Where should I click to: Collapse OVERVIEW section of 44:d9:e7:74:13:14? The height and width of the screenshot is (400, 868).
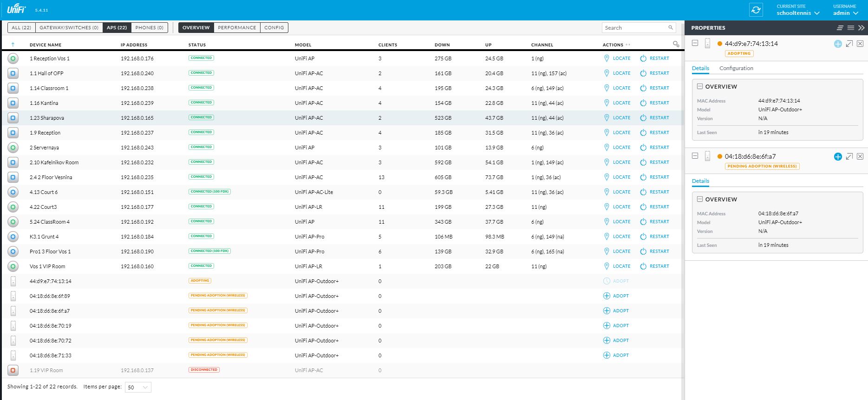point(700,86)
